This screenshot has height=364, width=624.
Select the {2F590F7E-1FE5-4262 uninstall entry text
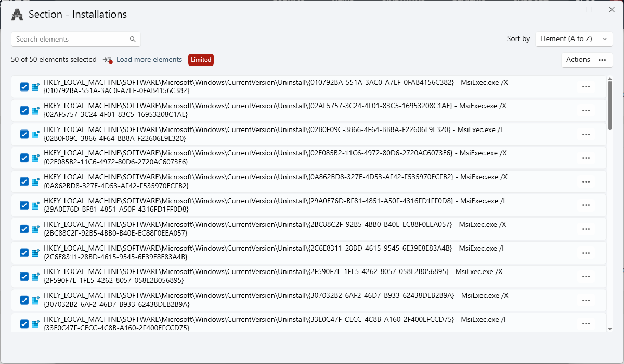click(x=273, y=276)
